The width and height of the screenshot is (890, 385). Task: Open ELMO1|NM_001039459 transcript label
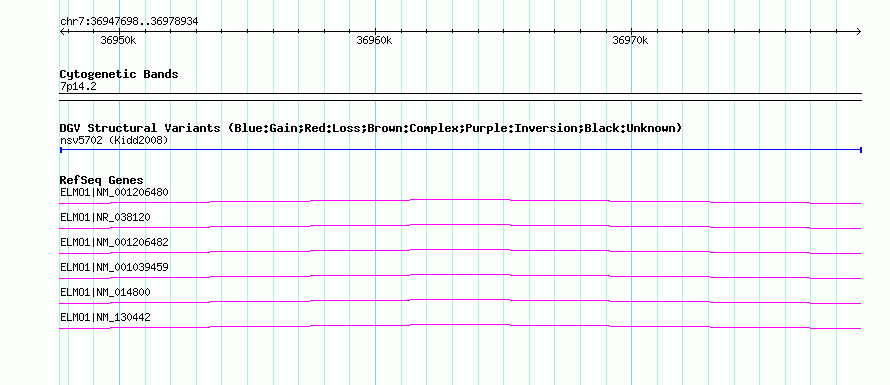click(114, 267)
